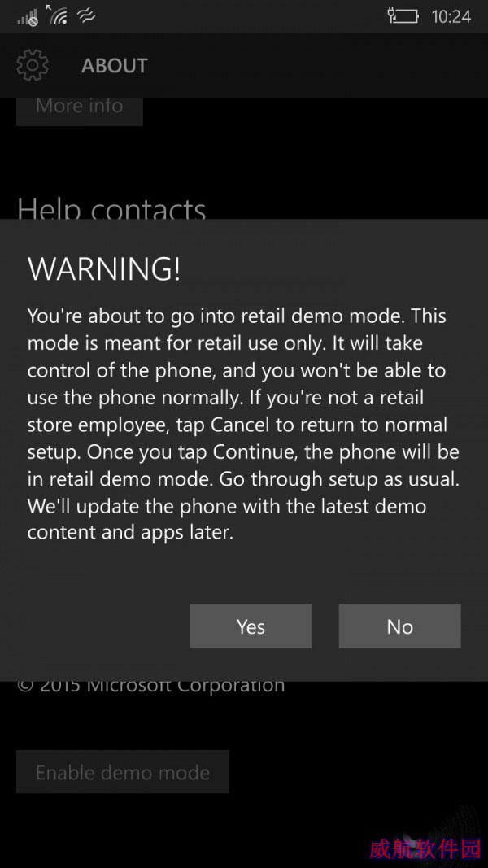Open the settings gear icon beside ABOUT
This screenshot has width=488, height=868.
coord(33,65)
